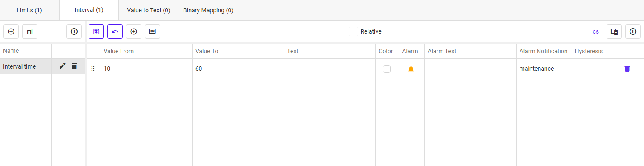Open the maintenance alarm notification cell
The image size is (644, 166).
click(544, 69)
